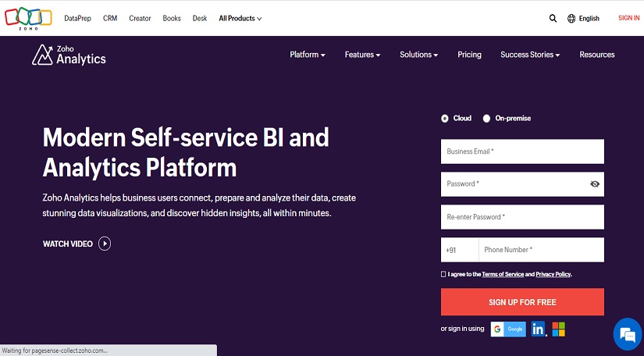
Task: Select the Cloud radio option
Action: pyautogui.click(x=445, y=119)
